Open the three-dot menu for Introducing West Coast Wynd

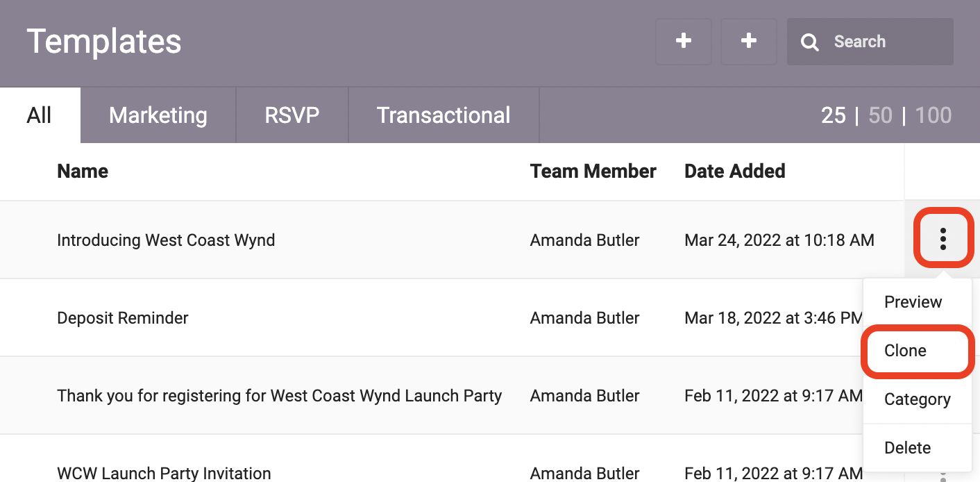(x=943, y=239)
